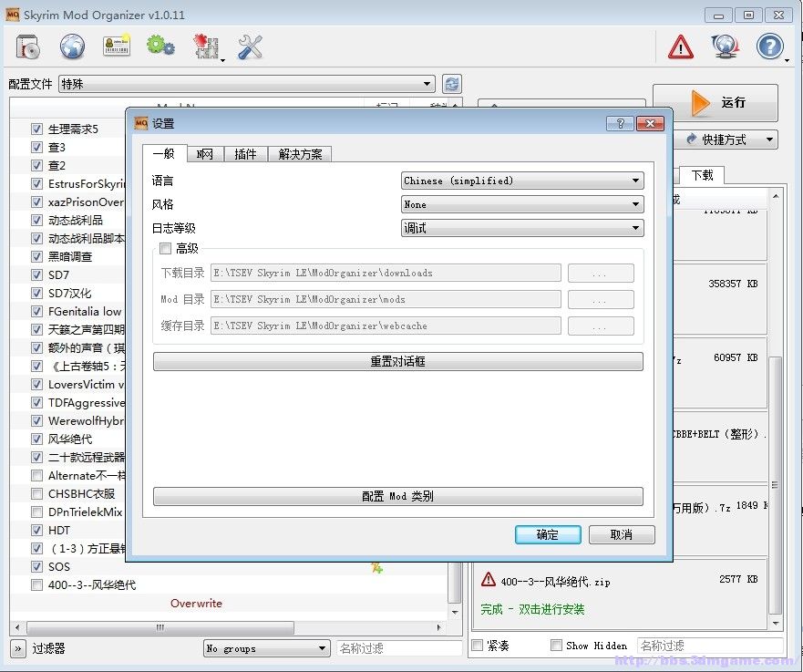This screenshot has width=803, height=672.
Task: Open the 快捷方式 dropdown
Action: [x=726, y=140]
